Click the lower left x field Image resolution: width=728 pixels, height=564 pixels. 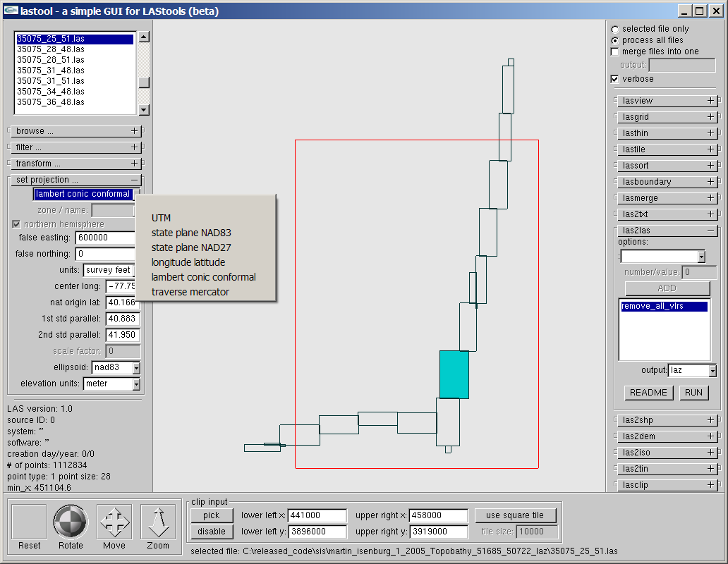[317, 515]
